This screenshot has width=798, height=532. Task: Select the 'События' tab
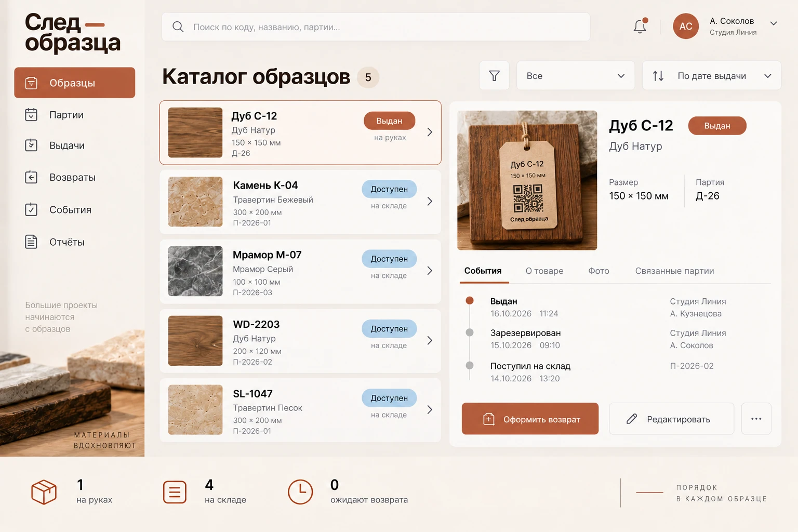pyautogui.click(x=483, y=271)
